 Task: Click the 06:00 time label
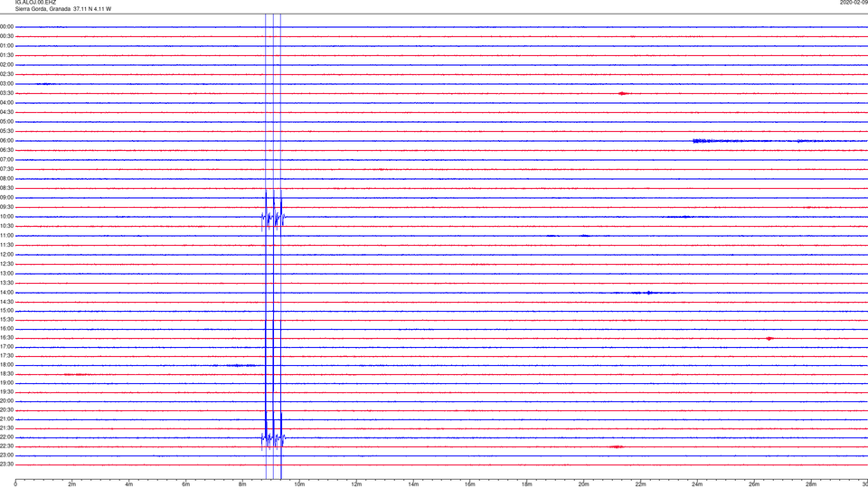(6, 141)
